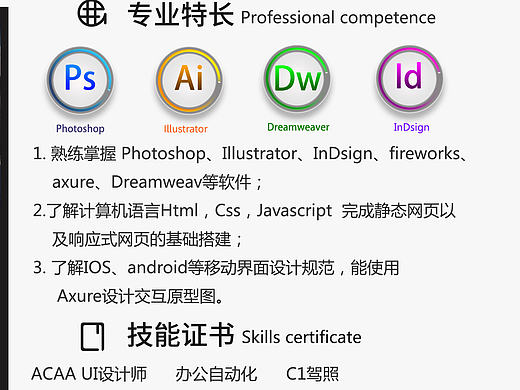Viewport: 520px width, 390px height.
Task: Click the certificate "办公自动化"
Action: [216, 374]
